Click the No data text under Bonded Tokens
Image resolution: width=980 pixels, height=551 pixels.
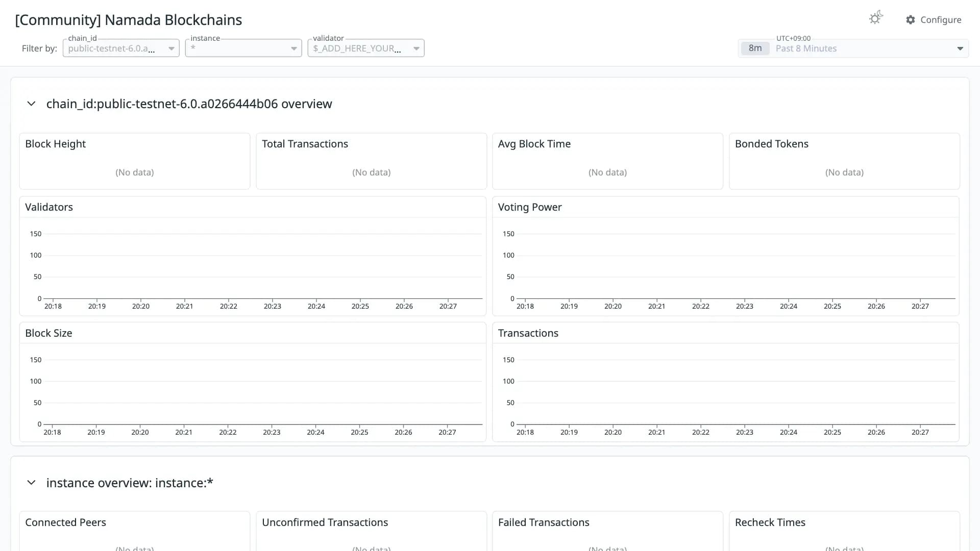[844, 173]
